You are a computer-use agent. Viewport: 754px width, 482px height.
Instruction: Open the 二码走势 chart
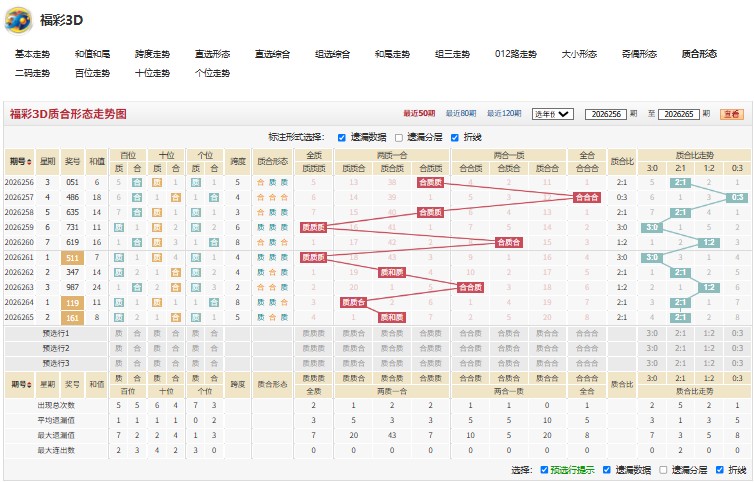click(32, 73)
